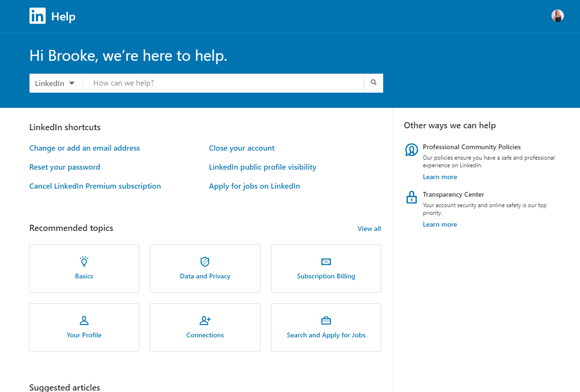Select the Your Profile person icon
580x392 pixels.
tap(84, 320)
